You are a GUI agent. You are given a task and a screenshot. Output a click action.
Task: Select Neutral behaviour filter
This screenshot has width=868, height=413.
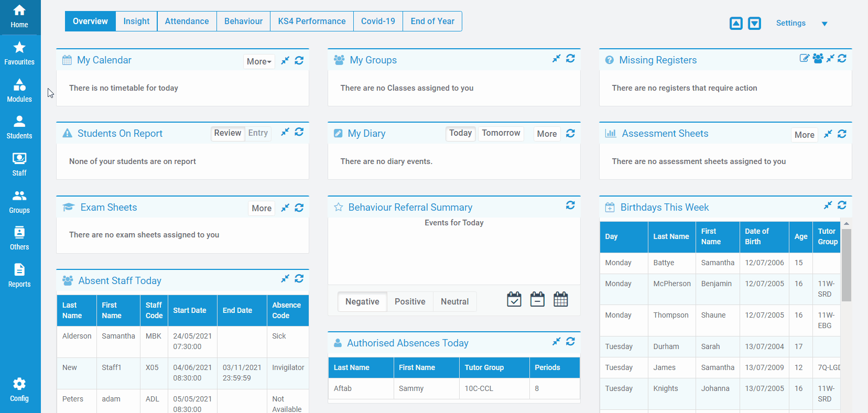point(455,302)
